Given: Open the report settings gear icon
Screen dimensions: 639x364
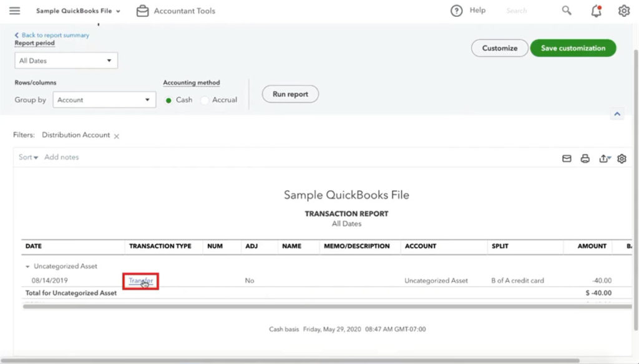Looking at the screenshot, I should pyautogui.click(x=622, y=158).
